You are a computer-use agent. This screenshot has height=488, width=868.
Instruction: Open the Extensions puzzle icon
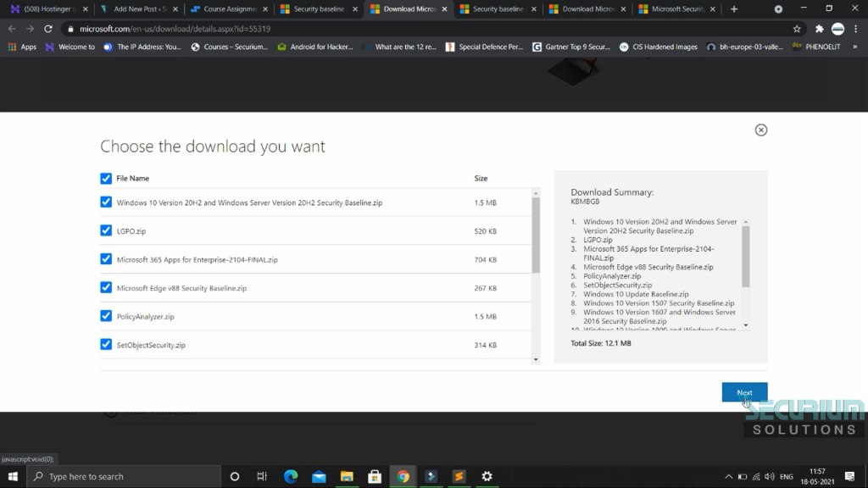pyautogui.click(x=820, y=29)
